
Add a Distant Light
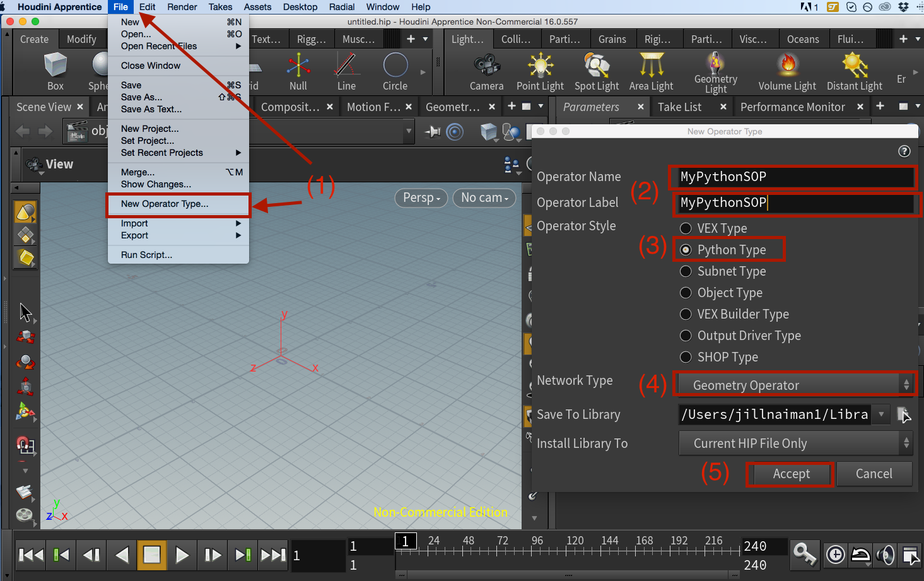[855, 72]
